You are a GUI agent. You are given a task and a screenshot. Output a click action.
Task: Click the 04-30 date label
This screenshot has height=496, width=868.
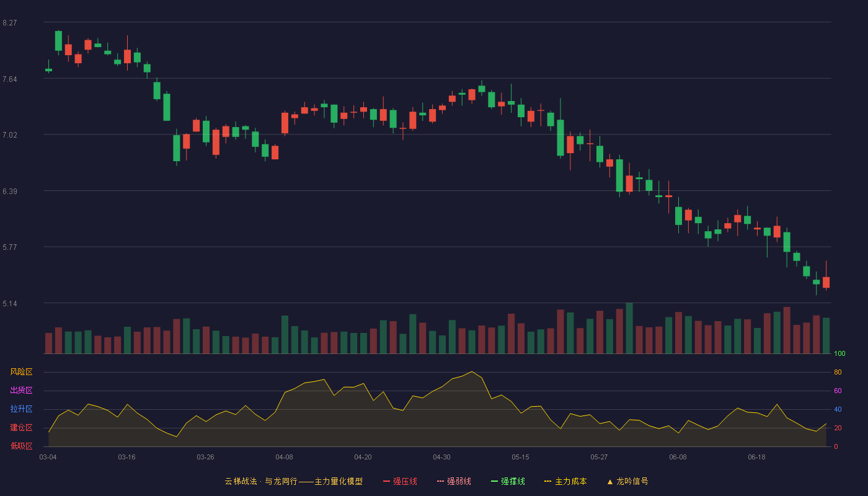pyautogui.click(x=441, y=457)
